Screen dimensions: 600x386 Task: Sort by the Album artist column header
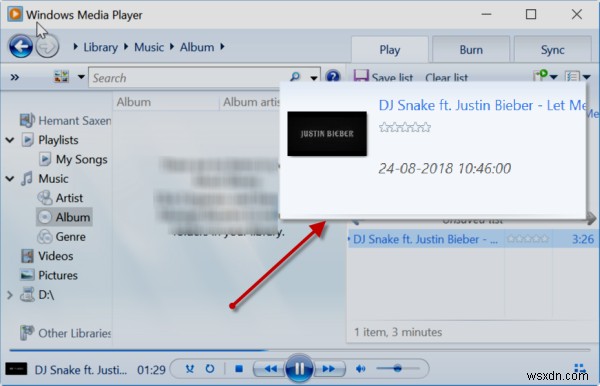(x=251, y=102)
